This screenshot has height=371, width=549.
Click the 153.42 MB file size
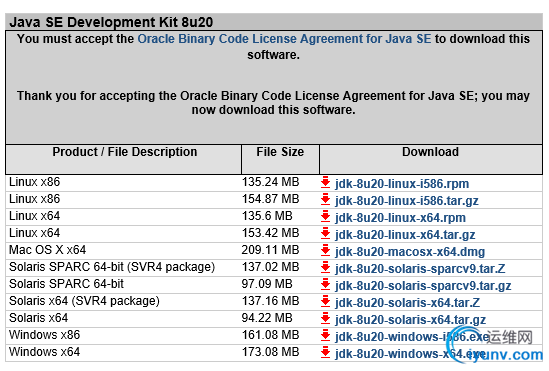[x=270, y=233]
